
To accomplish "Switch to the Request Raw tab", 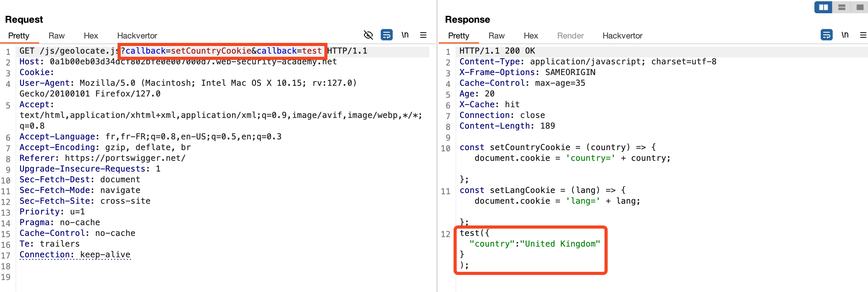I will coord(56,36).
